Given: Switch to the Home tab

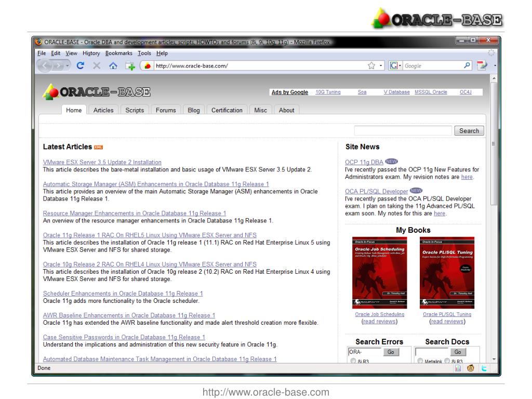Looking at the screenshot, I should (74, 110).
